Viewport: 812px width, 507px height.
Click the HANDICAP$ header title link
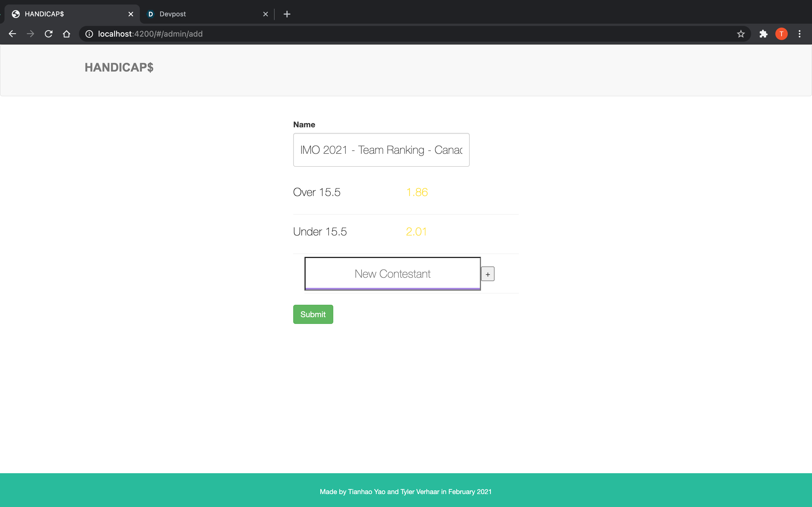(119, 67)
